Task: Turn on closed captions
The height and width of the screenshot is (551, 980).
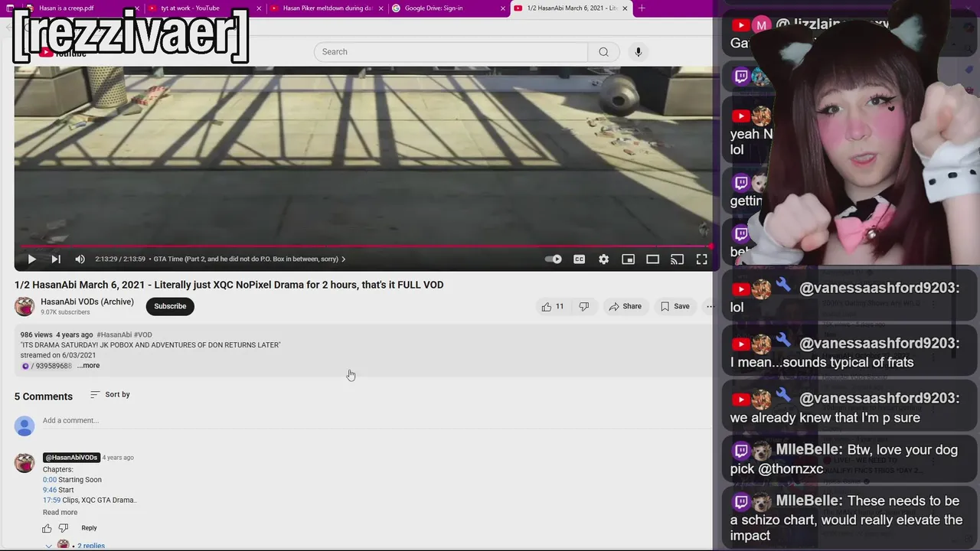Action: [x=580, y=259]
